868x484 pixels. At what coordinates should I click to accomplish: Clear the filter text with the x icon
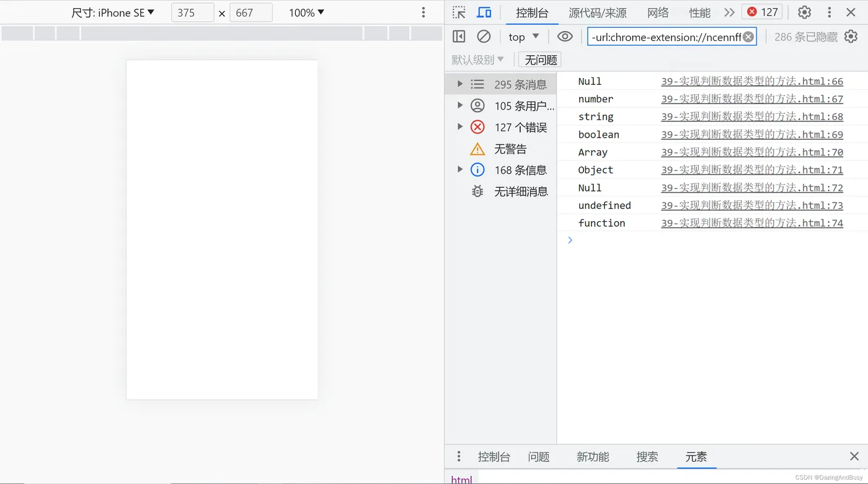click(x=748, y=37)
